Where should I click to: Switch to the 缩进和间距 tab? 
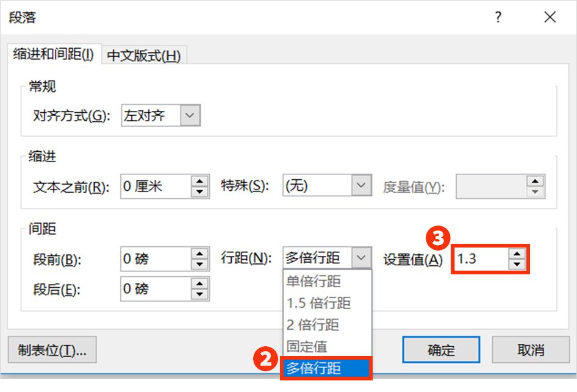pos(54,55)
